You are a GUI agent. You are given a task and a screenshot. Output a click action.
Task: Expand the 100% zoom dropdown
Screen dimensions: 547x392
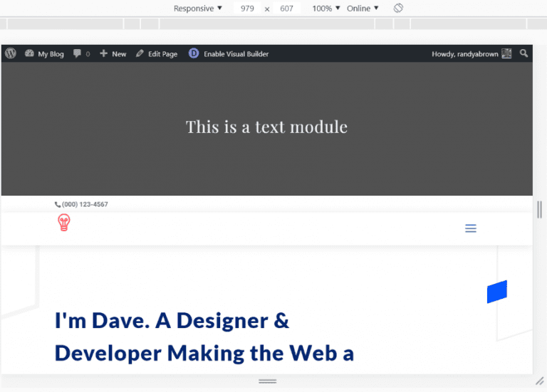tap(326, 9)
